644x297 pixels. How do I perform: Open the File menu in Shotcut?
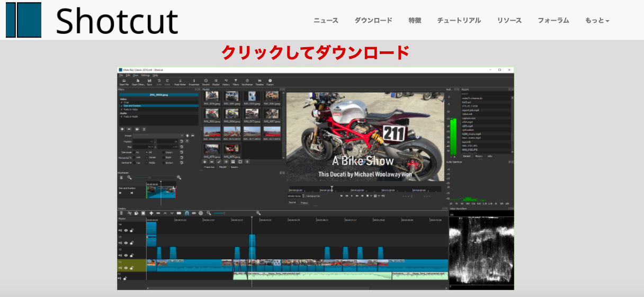click(x=121, y=75)
